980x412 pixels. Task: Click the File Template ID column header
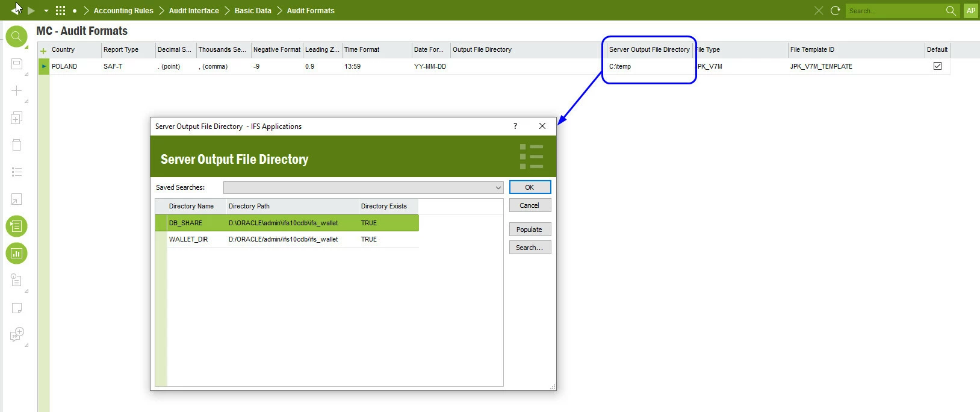click(x=856, y=49)
